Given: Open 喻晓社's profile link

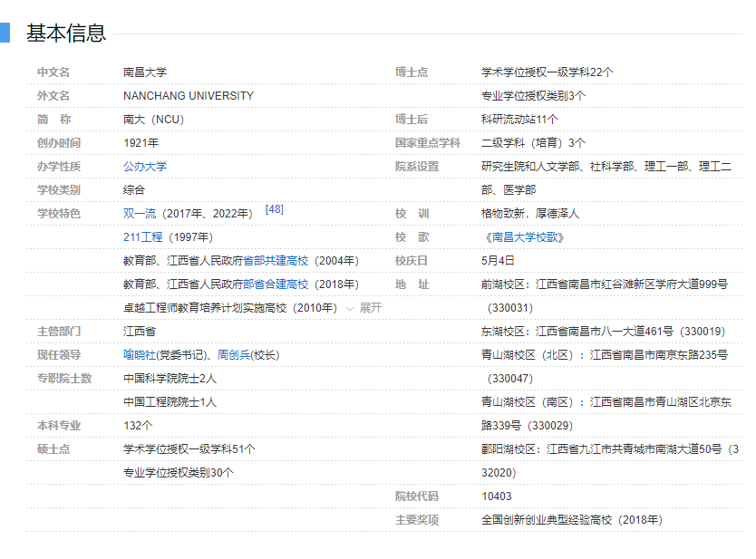Looking at the screenshot, I should click(140, 355).
